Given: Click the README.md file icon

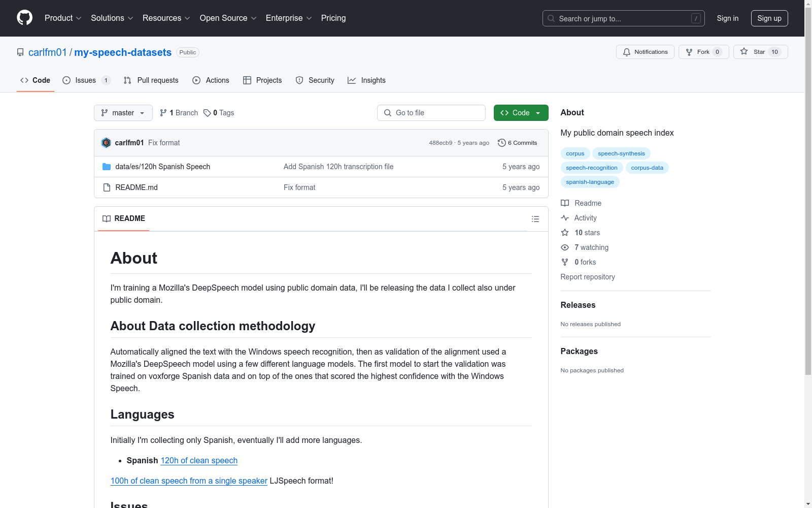Looking at the screenshot, I should [107, 187].
